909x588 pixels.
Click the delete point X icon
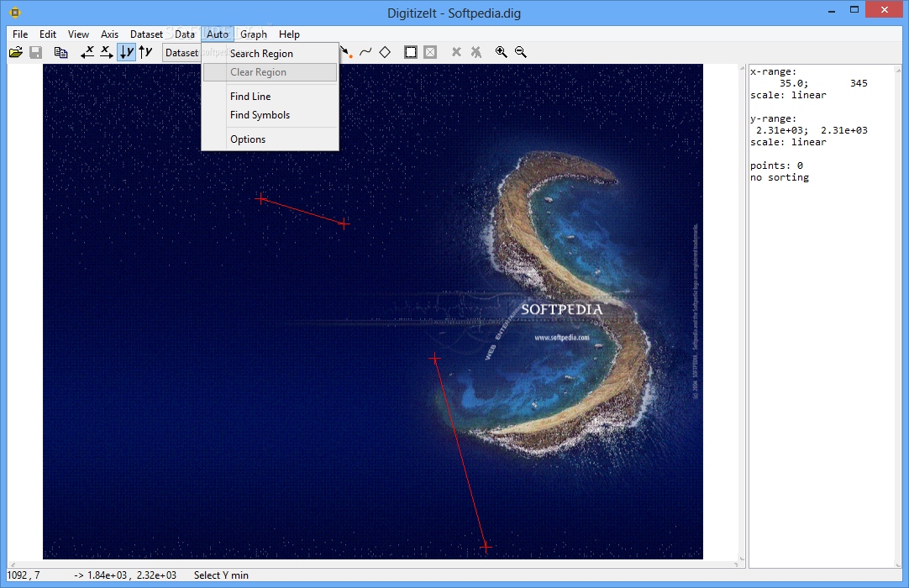coord(456,52)
